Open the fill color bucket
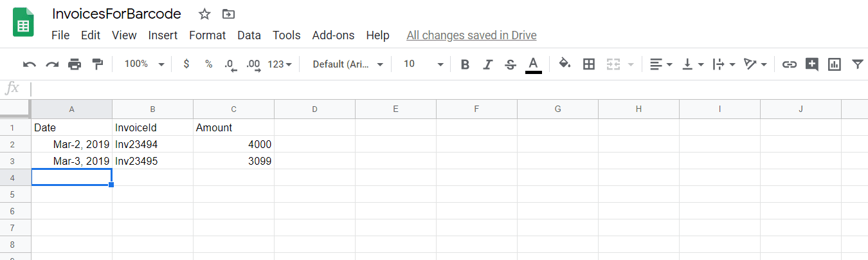Viewport: 868px width, 260px height. click(565, 64)
